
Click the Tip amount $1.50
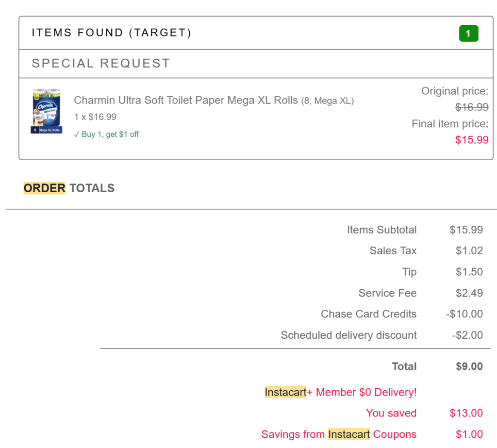pos(469,272)
